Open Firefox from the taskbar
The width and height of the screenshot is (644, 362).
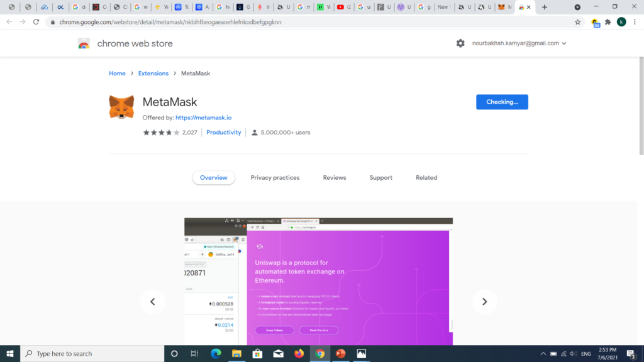(x=299, y=353)
